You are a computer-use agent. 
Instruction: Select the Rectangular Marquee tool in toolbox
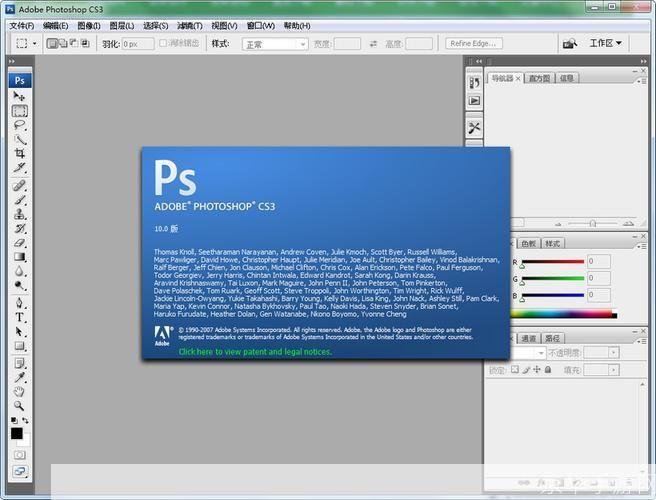[20, 111]
